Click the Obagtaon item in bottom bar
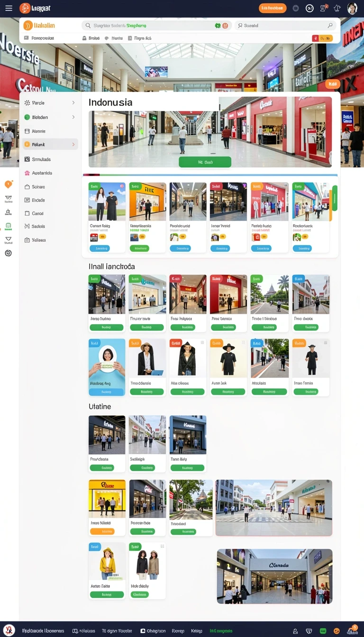The image size is (364, 637). click(x=153, y=631)
